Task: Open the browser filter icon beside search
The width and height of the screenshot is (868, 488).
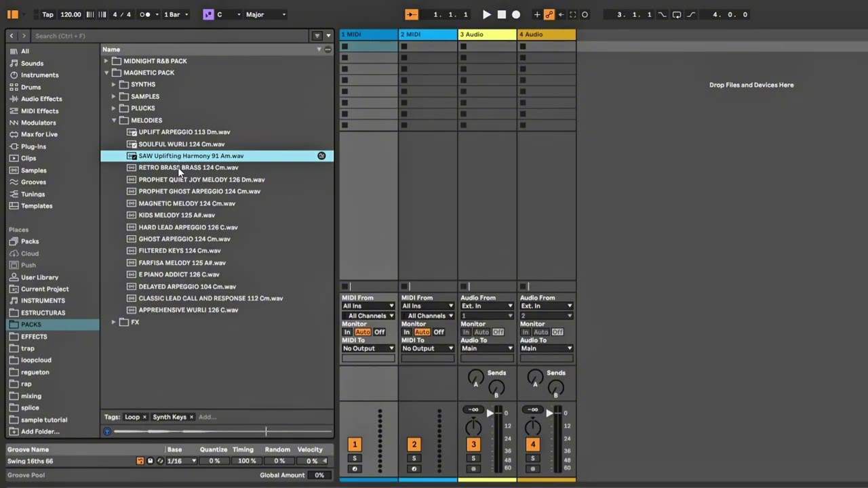Action: tap(317, 36)
